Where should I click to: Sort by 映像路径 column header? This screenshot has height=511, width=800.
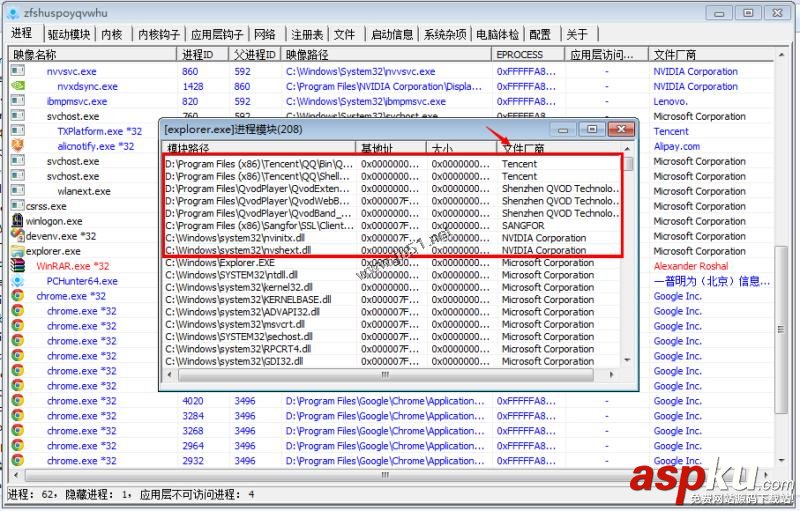(x=386, y=55)
